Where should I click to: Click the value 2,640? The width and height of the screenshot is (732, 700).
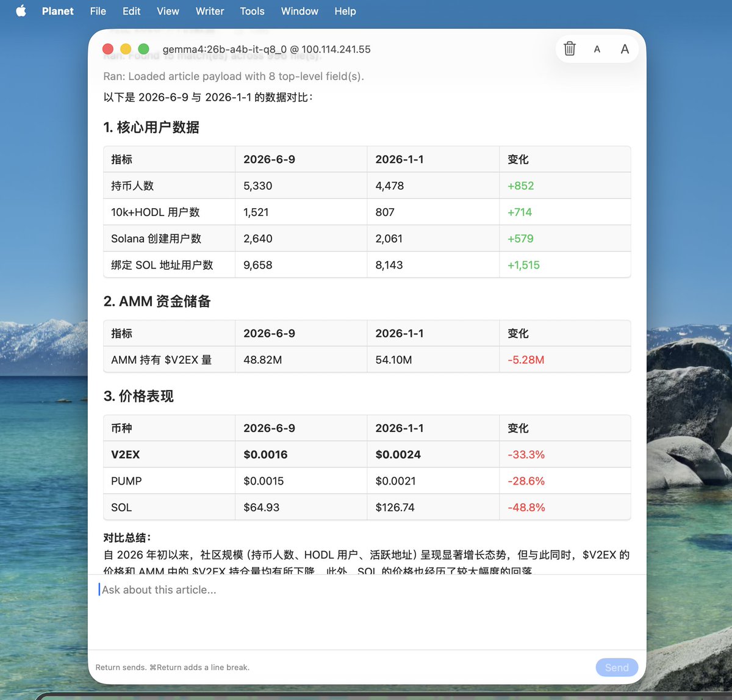[x=257, y=239]
